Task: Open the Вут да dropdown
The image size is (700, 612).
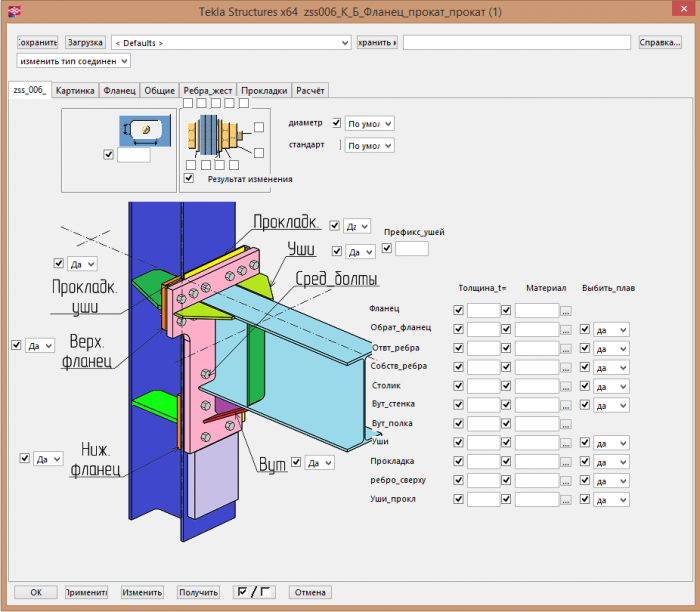Action: 319,463
